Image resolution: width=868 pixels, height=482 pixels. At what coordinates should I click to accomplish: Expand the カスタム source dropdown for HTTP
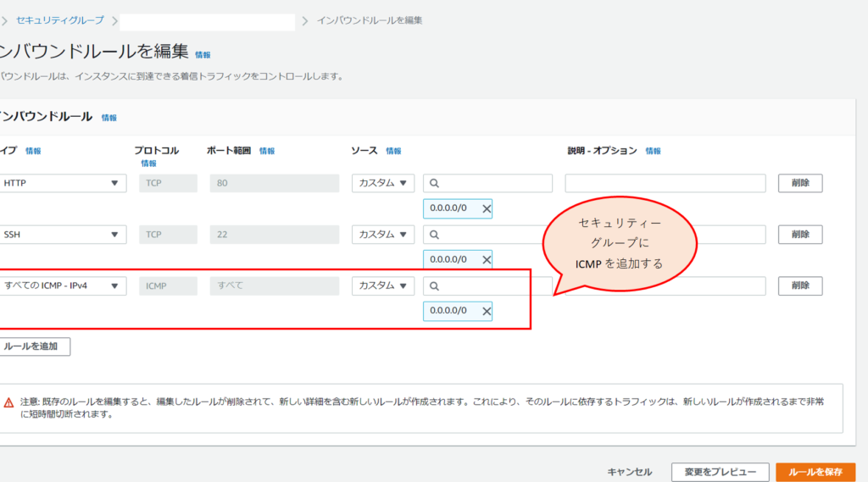click(383, 184)
